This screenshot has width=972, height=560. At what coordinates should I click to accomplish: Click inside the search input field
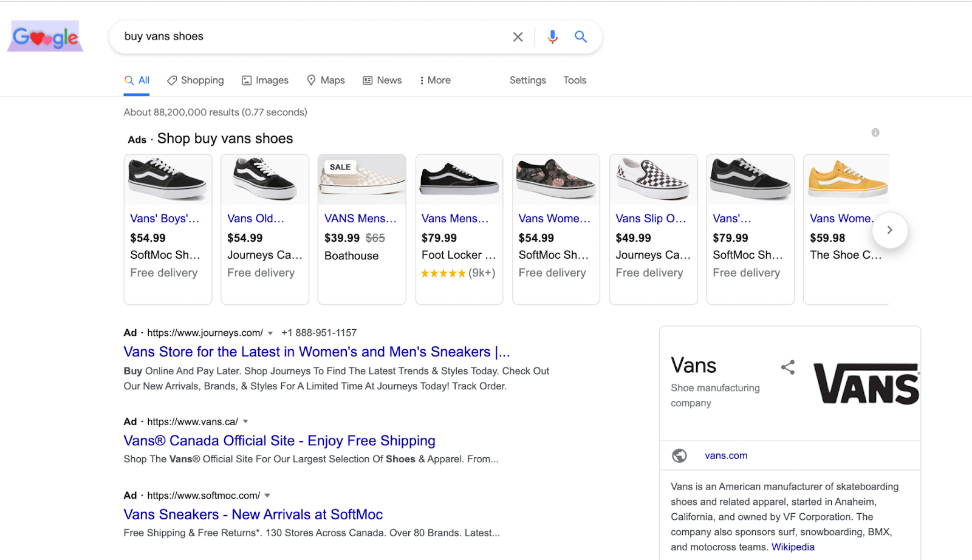click(313, 36)
